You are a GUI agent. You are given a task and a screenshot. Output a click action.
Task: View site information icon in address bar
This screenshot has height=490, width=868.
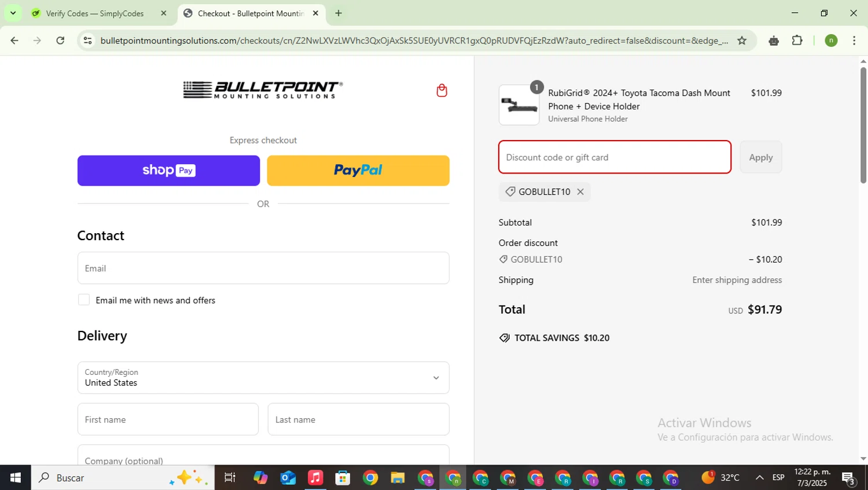click(88, 40)
